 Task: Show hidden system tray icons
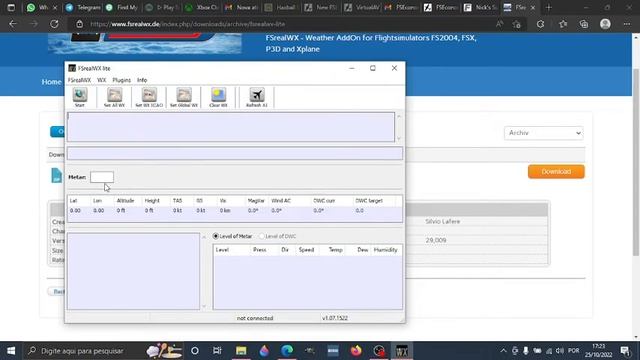click(x=503, y=351)
